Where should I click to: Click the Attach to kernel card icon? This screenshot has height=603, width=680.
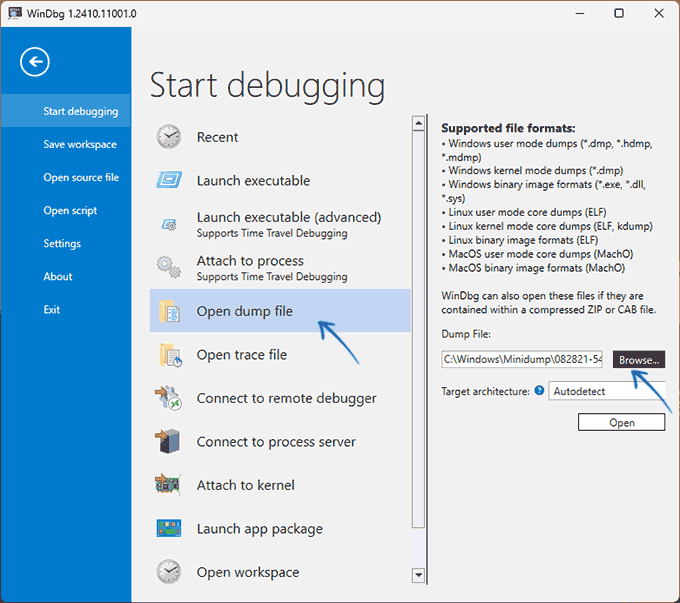[168, 484]
